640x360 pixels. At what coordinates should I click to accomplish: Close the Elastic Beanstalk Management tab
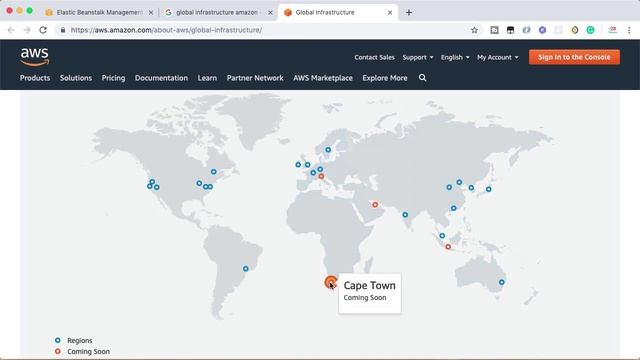[151, 13]
